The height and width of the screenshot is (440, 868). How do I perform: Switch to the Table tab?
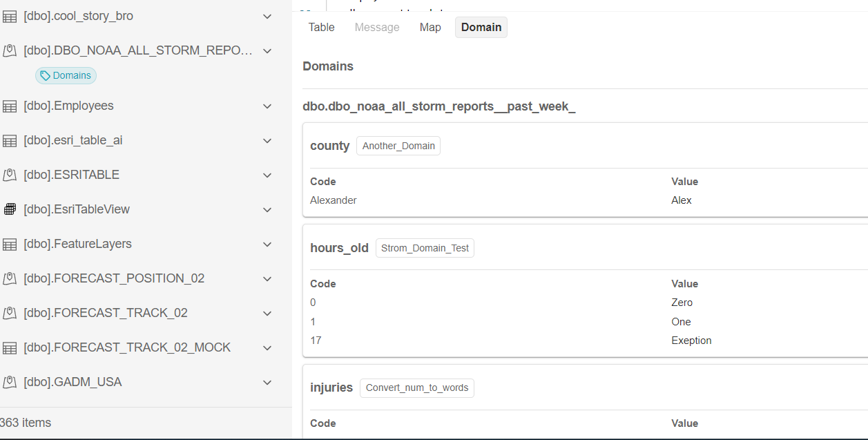[x=321, y=27]
